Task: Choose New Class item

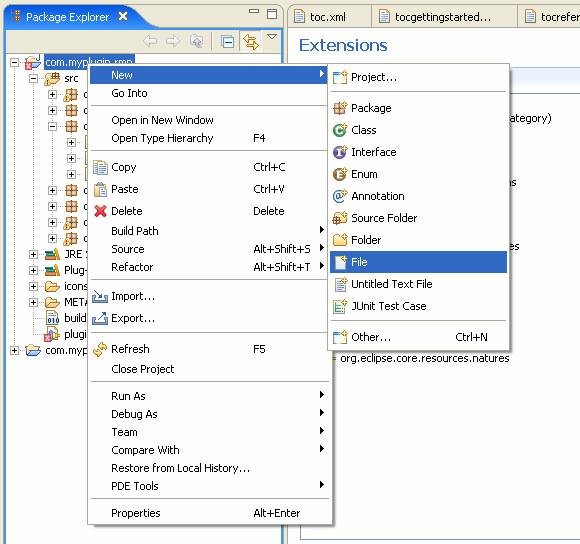Action: coord(418,130)
